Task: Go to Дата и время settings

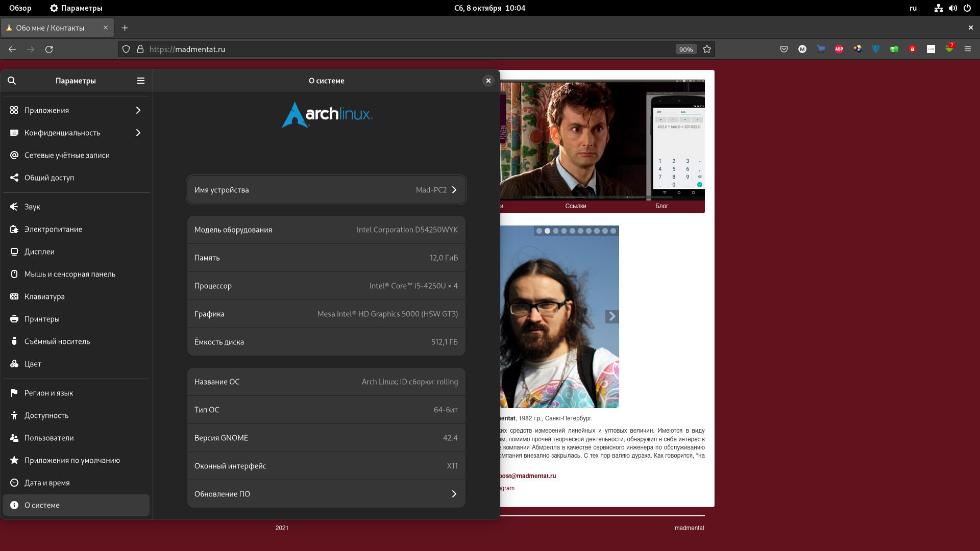Action: 76,483
